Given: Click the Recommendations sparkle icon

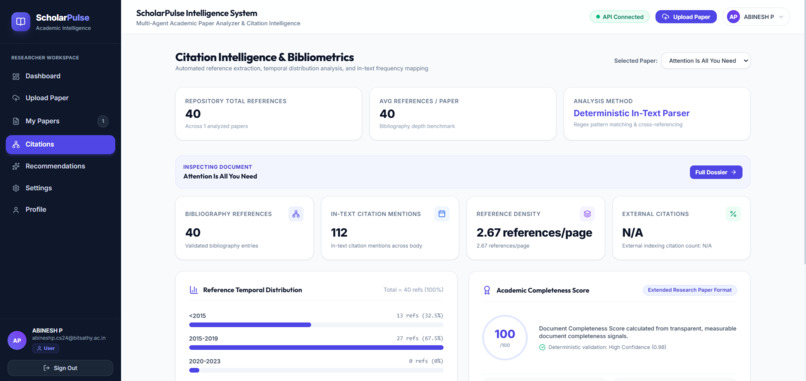Looking at the screenshot, I should [16, 166].
